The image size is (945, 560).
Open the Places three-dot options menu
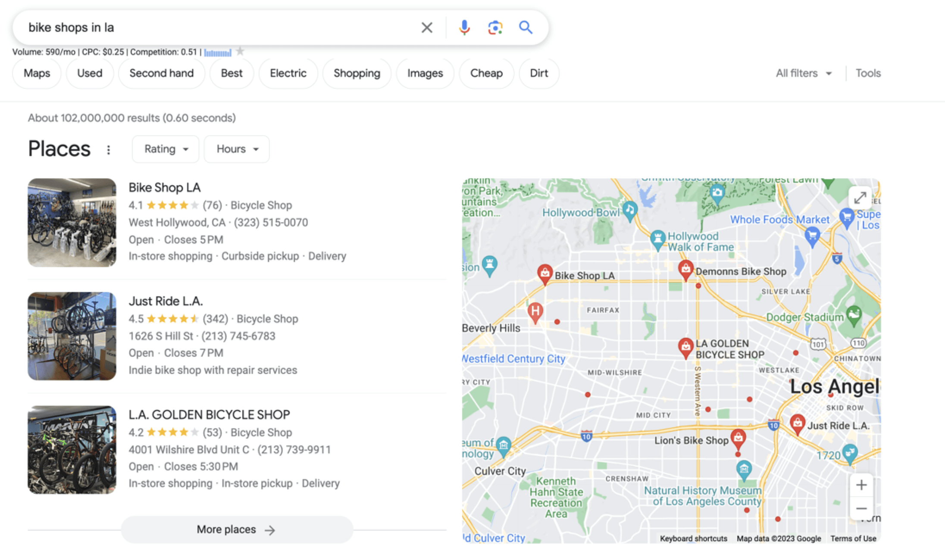108,149
